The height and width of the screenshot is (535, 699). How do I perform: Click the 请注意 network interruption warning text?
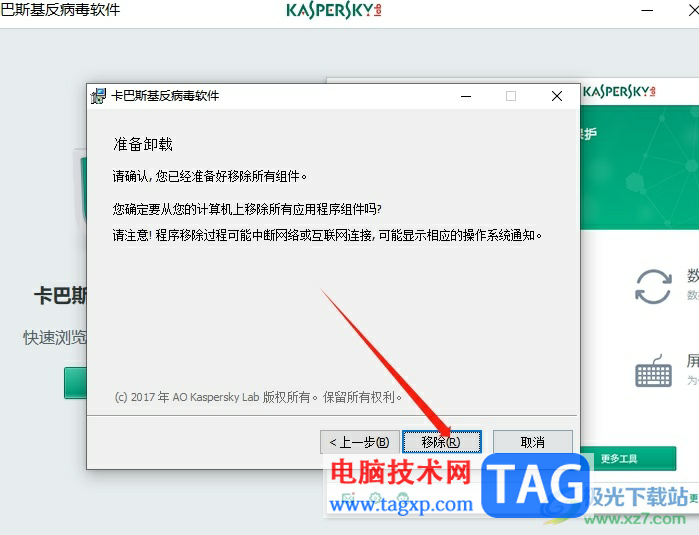coord(327,235)
